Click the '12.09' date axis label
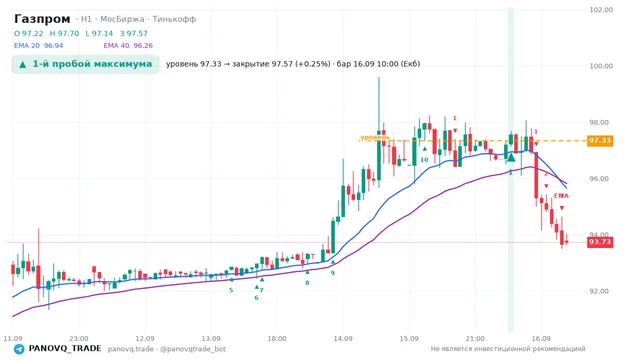 145,338
